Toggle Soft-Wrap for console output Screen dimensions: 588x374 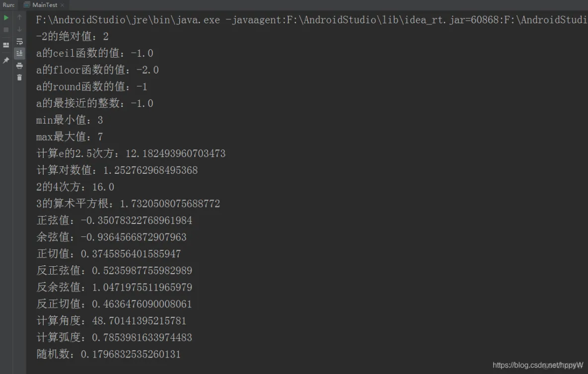point(19,41)
